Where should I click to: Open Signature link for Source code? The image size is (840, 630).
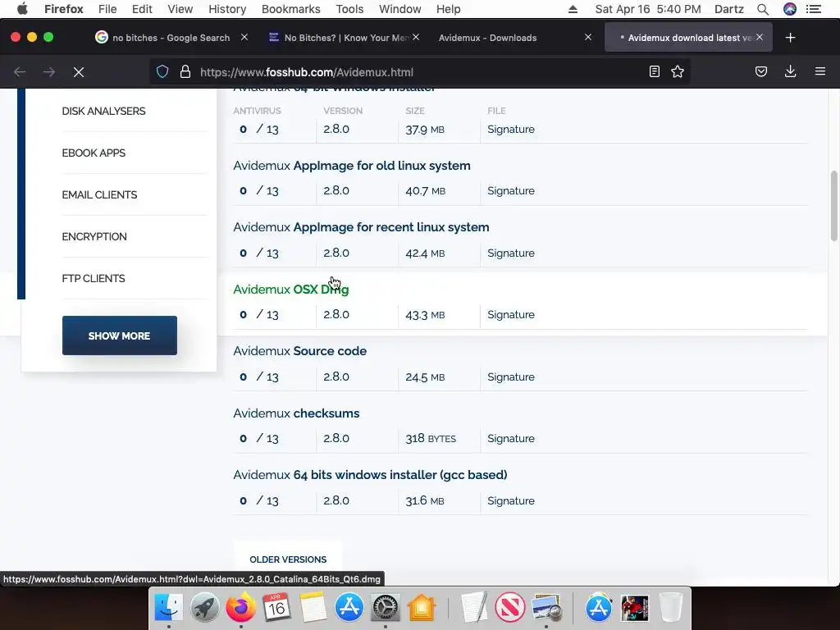click(510, 377)
